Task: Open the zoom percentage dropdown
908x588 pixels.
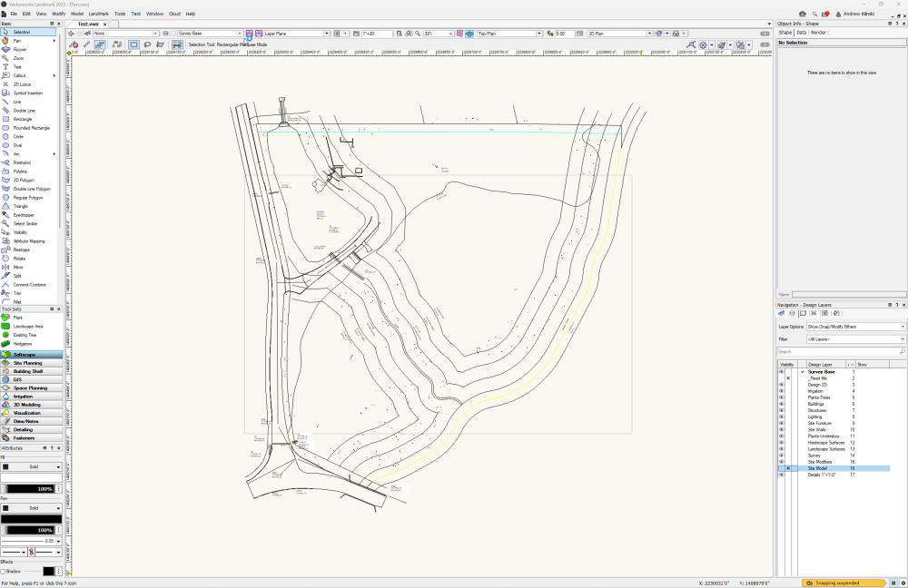Action: 449,32
